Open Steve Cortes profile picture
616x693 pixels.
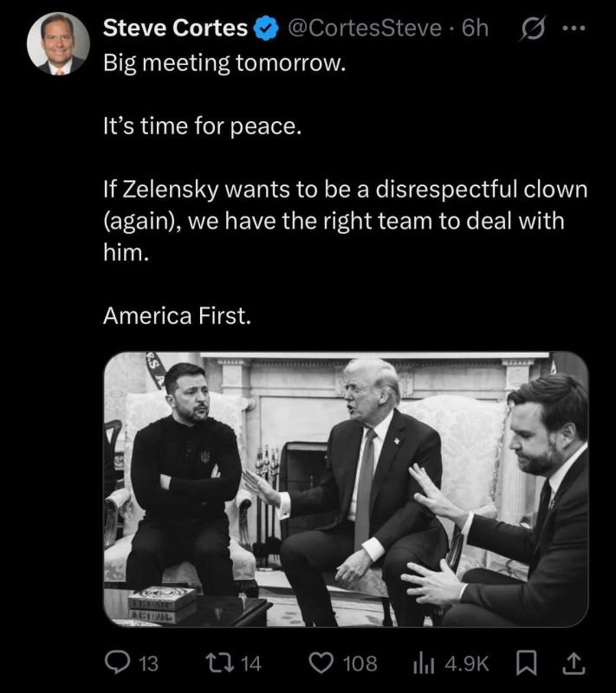56,43
